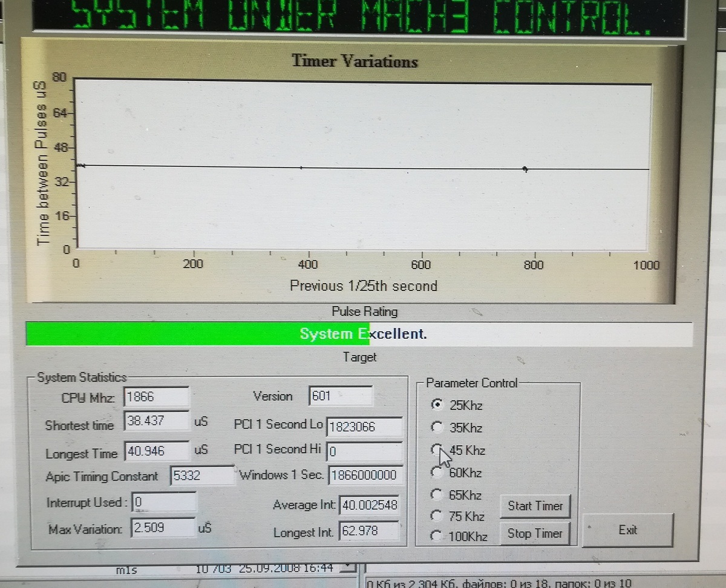Viewport: 726px width, 588px height.
Task: Select the 25Khz radio button
Action: point(438,405)
